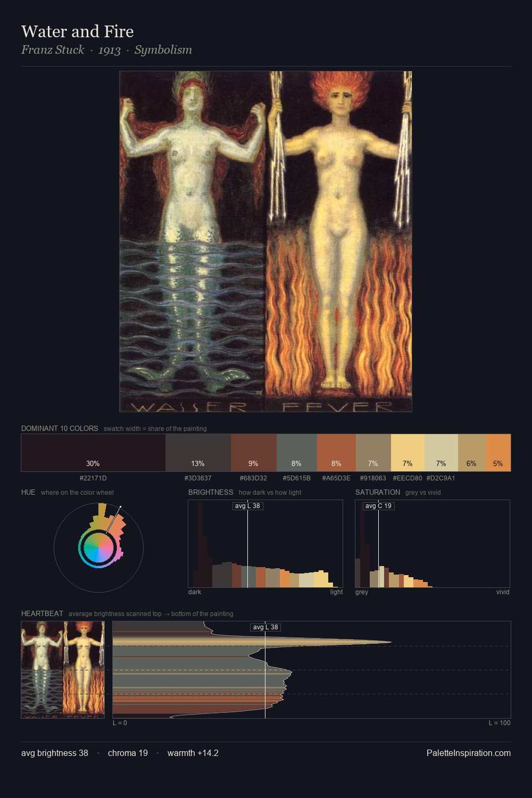Click the #683D32 hex label

pos(253,478)
